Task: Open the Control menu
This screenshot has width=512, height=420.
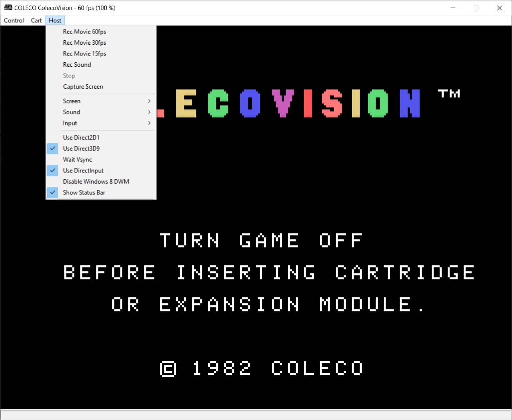Action: (14, 20)
